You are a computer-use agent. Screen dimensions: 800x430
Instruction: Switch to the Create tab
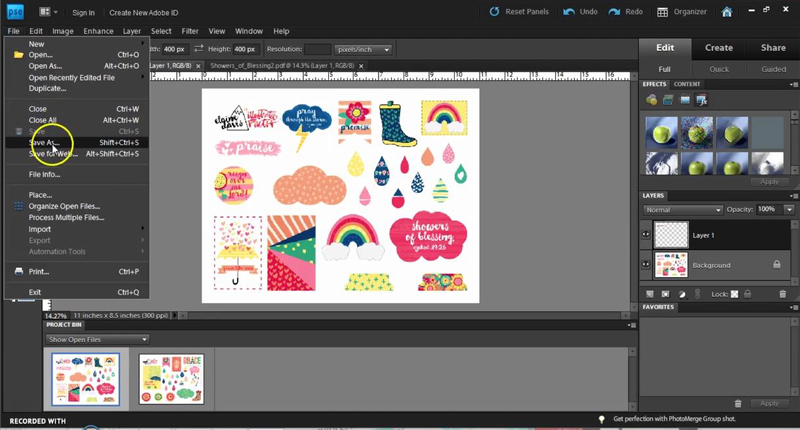[x=719, y=47]
